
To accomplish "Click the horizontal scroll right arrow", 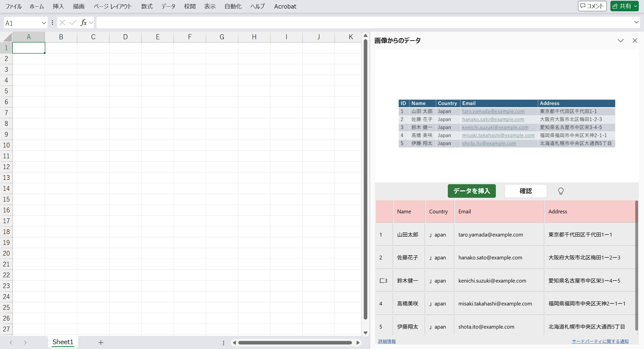I will 358,343.
